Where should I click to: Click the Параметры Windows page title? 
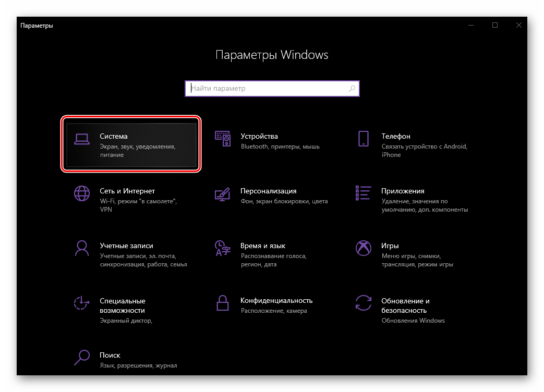[272, 55]
